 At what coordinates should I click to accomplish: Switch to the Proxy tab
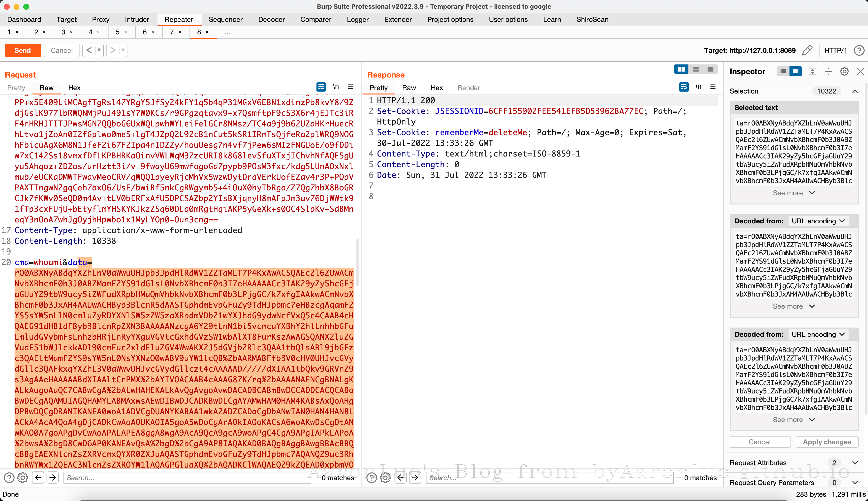pyautogui.click(x=101, y=20)
